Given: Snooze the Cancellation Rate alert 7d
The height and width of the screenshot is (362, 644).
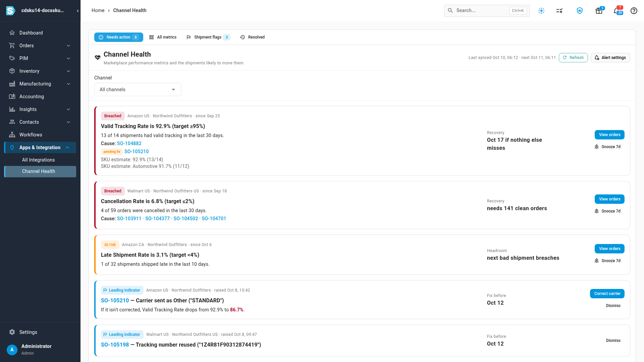Looking at the screenshot, I should 607,211.
